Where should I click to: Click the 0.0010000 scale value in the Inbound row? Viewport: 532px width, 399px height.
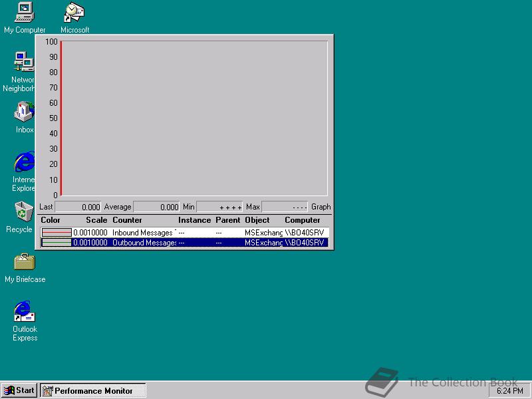[90, 232]
